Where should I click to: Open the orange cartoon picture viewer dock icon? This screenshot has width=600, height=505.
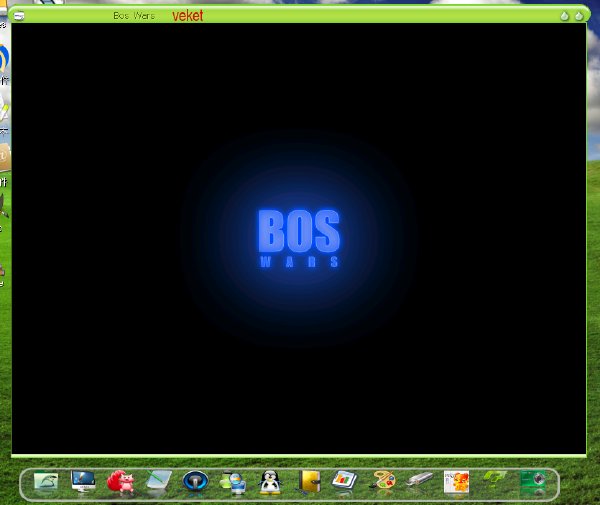tap(456, 482)
